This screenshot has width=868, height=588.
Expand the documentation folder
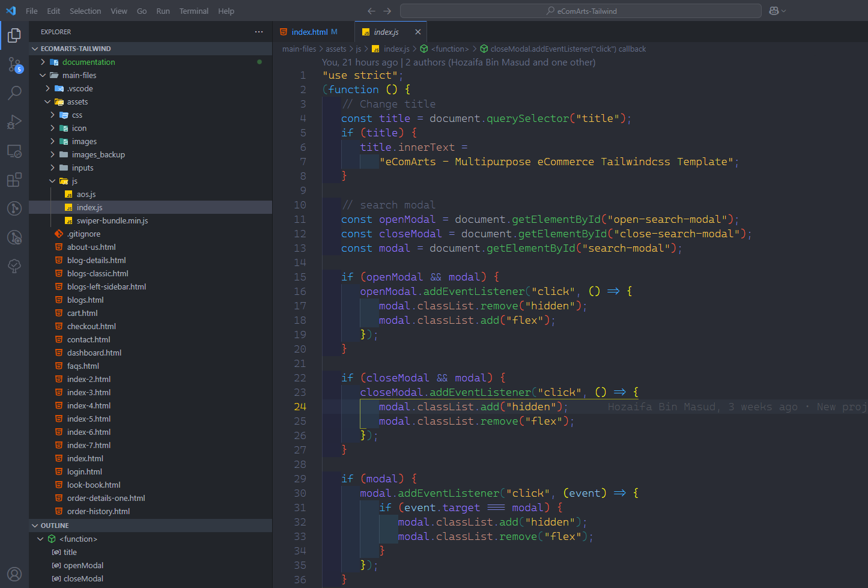tap(43, 62)
